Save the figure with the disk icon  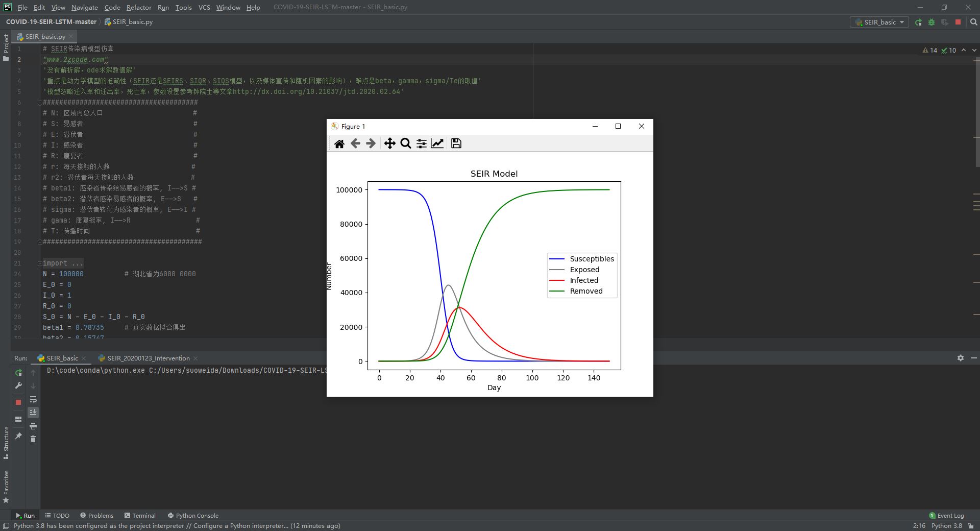click(x=456, y=143)
